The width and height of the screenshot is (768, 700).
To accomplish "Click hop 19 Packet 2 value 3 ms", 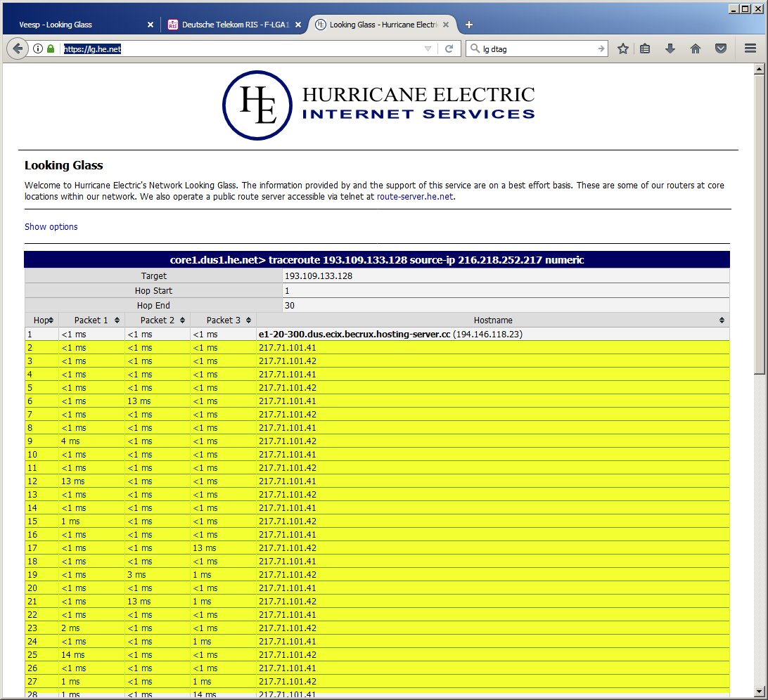I will 136,575.
